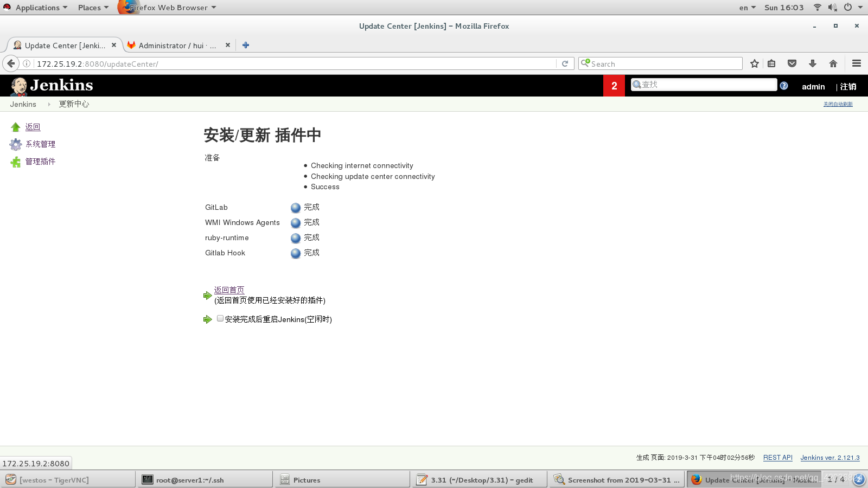The image size is (868, 488).
Task: Bookmark this page with the star icon
Action: pos(754,63)
